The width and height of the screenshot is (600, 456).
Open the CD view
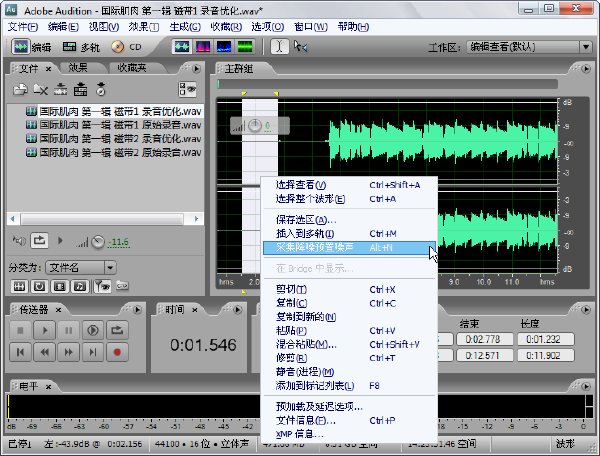pyautogui.click(x=127, y=47)
